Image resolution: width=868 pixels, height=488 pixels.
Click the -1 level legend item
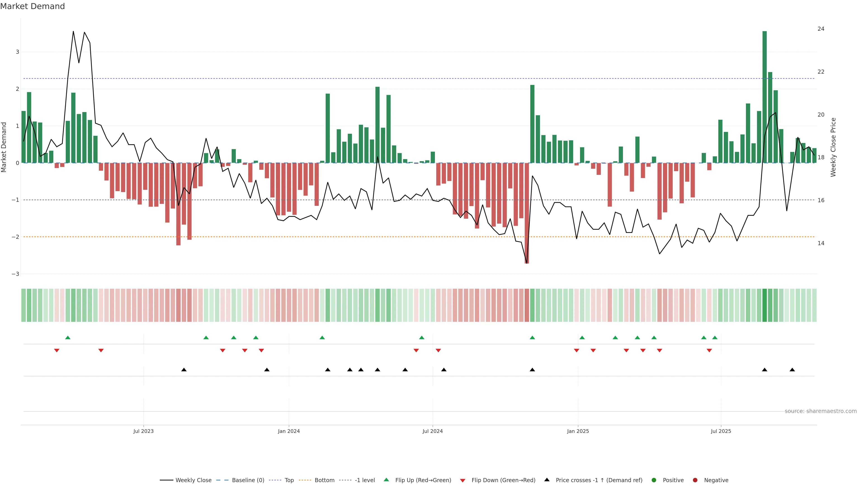(365, 480)
